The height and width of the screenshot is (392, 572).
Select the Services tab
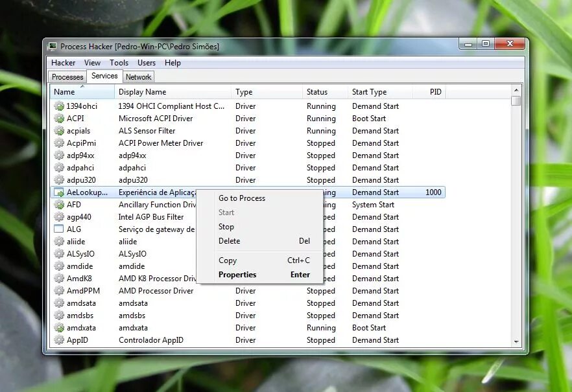(x=104, y=76)
